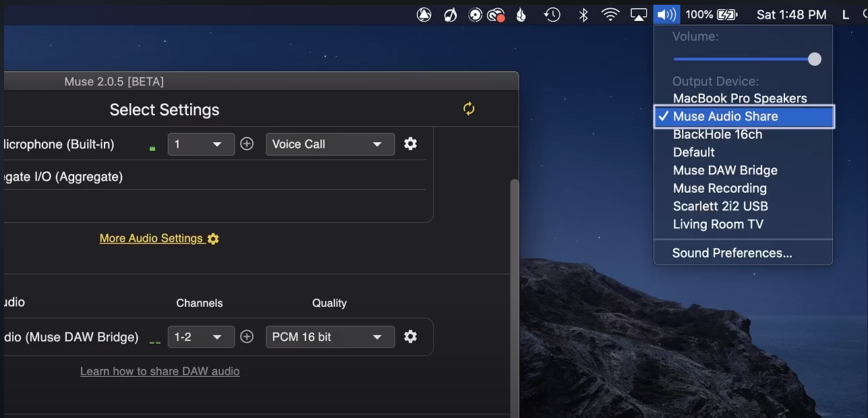
Task: Click the volume slider knob
Action: click(x=815, y=59)
